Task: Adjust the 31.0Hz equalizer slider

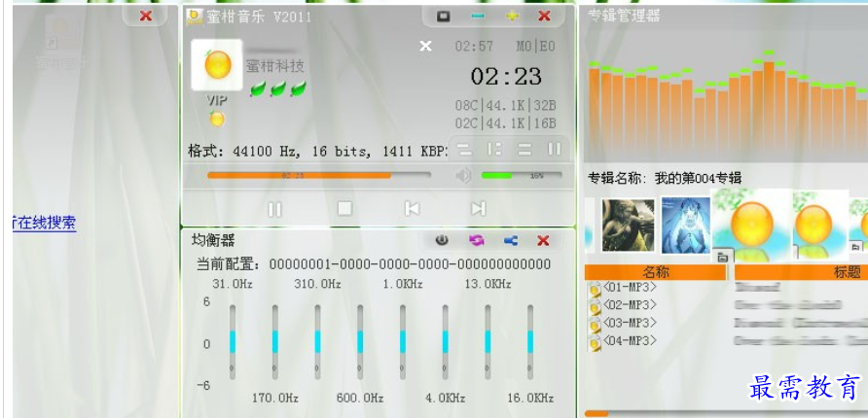Action: coord(233,342)
